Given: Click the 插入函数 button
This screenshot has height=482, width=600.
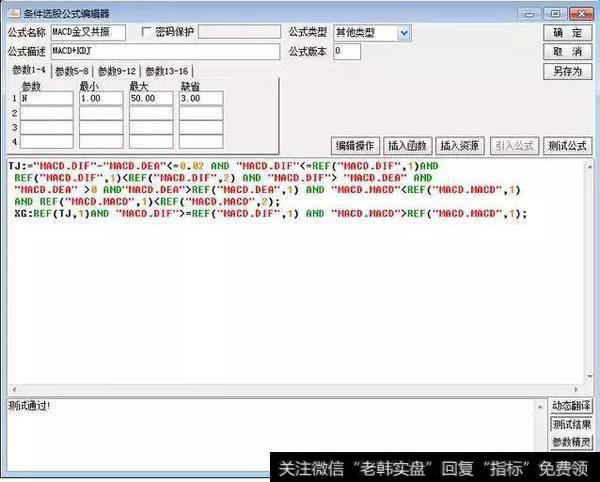Looking at the screenshot, I should click(408, 146).
